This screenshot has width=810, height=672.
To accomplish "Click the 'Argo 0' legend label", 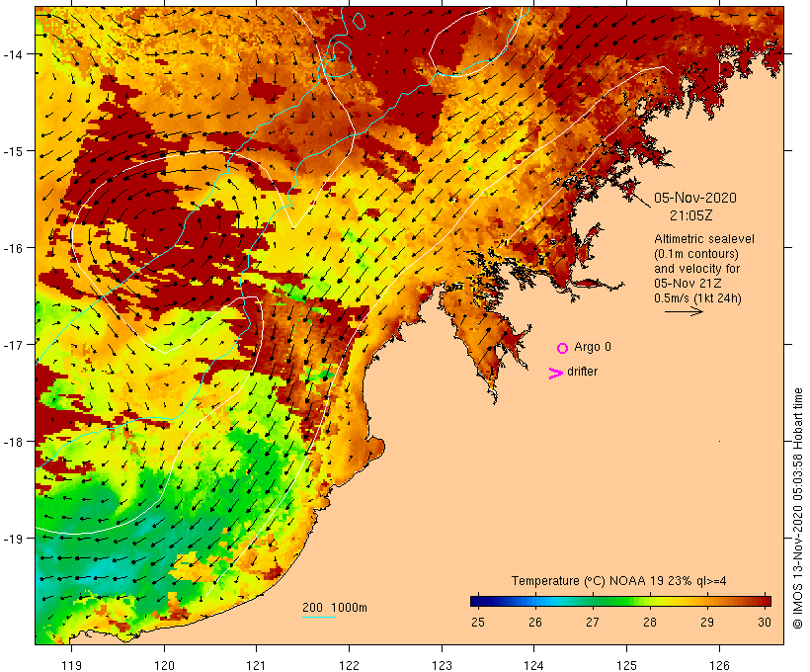I will [x=593, y=347].
